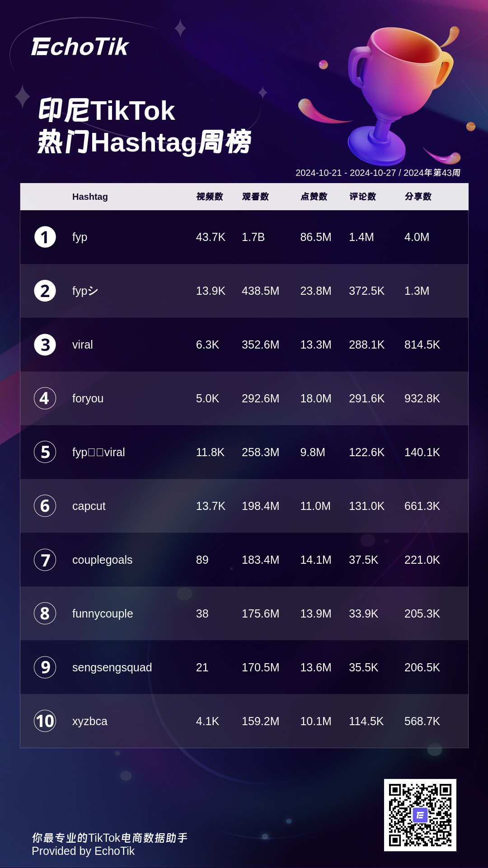Image resolution: width=488 pixels, height=868 pixels.
Task: Open the sengsengsquad hashtag entry
Action: 112,668
